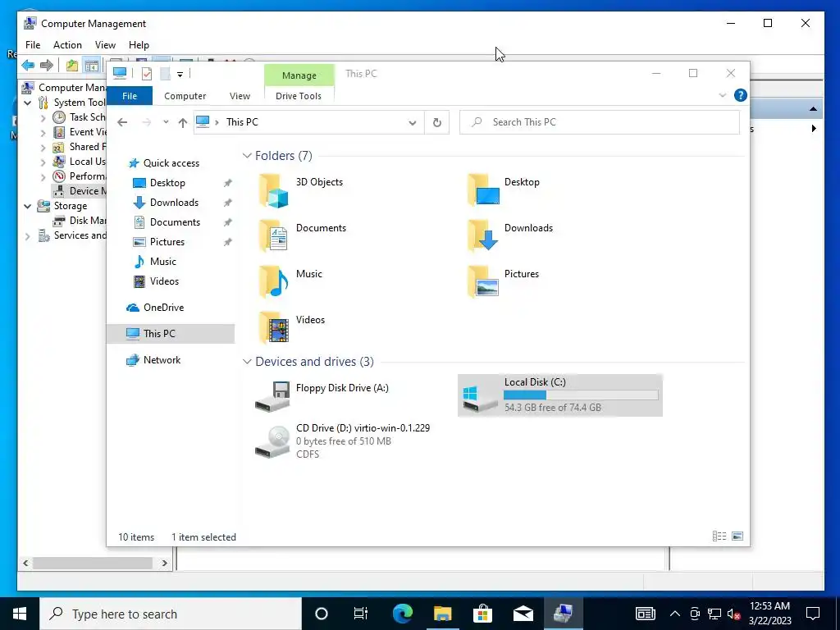Open File menu in Computer Management

tap(33, 45)
